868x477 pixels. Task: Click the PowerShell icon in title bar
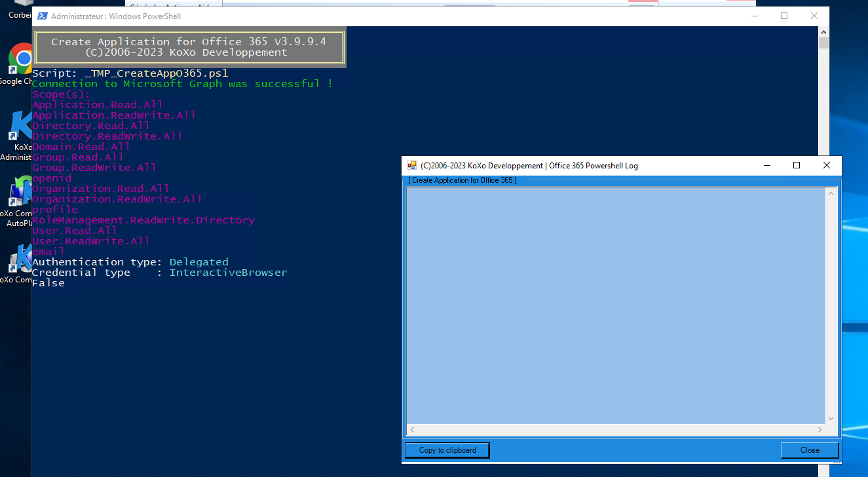tap(41, 16)
